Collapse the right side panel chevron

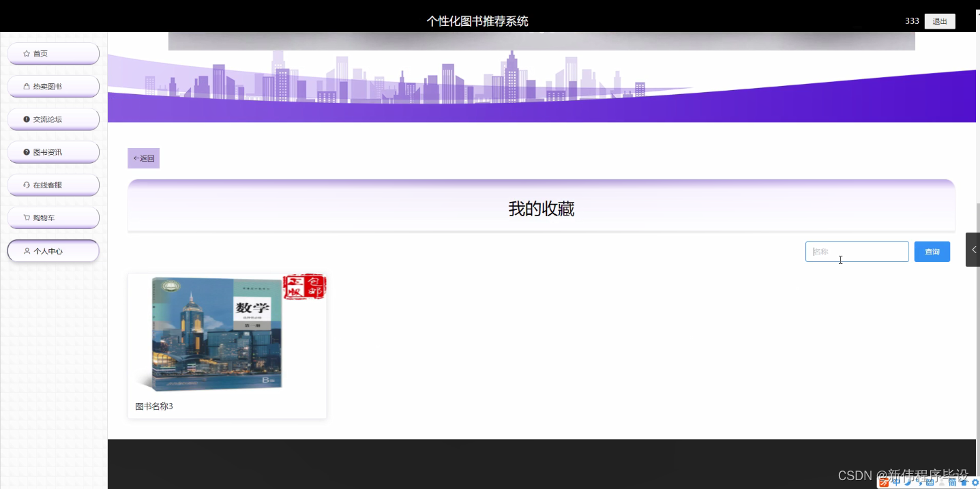pos(974,249)
